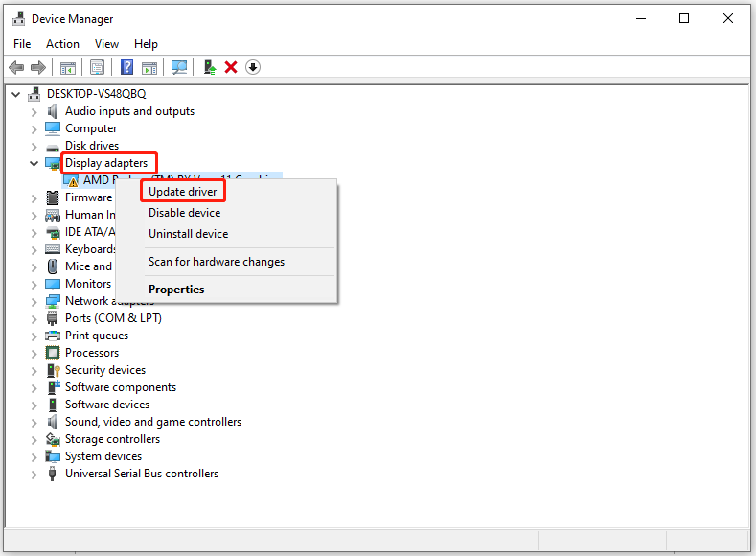Image resolution: width=756 pixels, height=556 pixels.
Task: Expand the Software devices arrow
Action: [34, 405]
